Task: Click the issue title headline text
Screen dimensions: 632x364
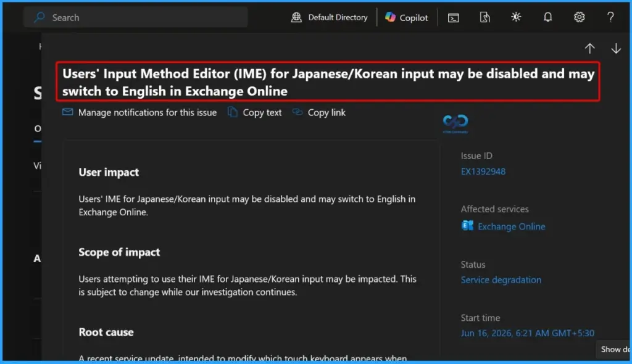Action: [328, 82]
